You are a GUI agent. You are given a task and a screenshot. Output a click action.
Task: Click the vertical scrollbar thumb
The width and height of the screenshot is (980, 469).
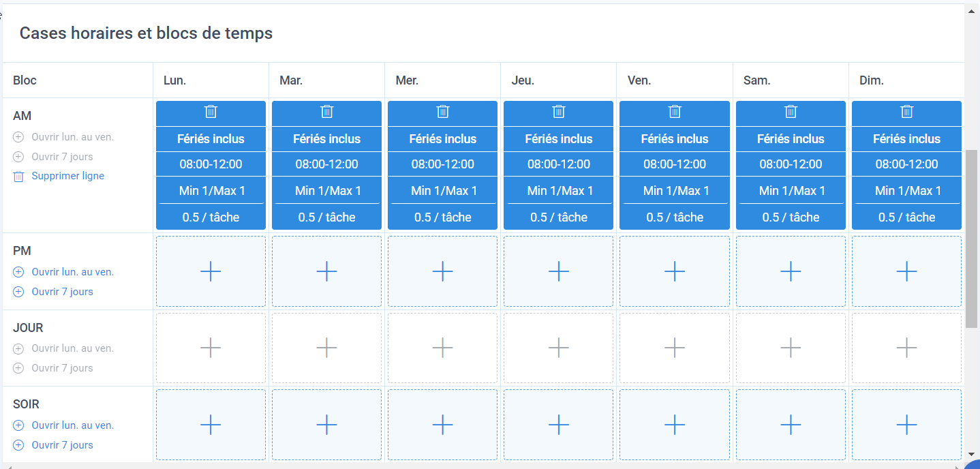[x=971, y=239]
